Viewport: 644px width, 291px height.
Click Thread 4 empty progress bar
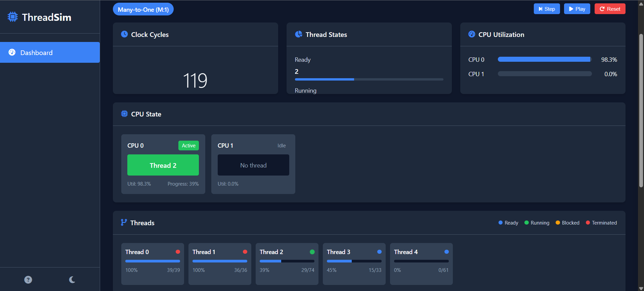coord(421,261)
